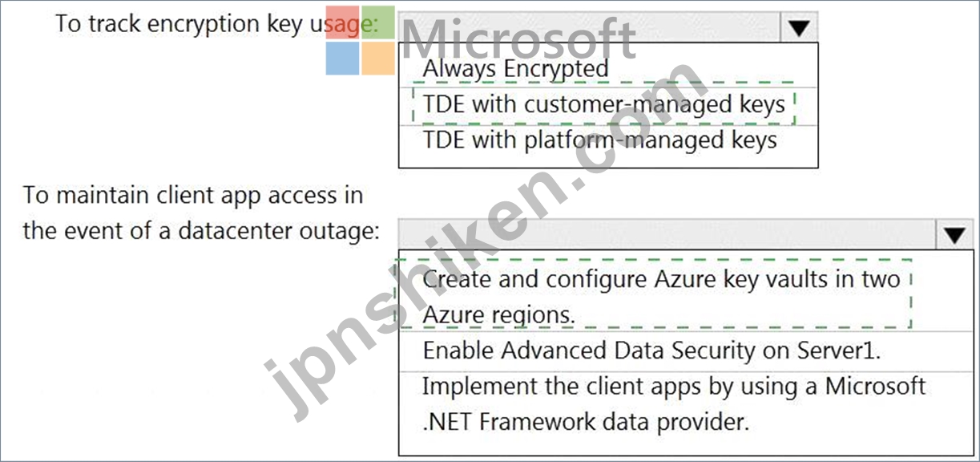Viewport: 980px width, 462px height.
Task: Expand the datacenter outage dropdown arrow
Action: [x=954, y=234]
